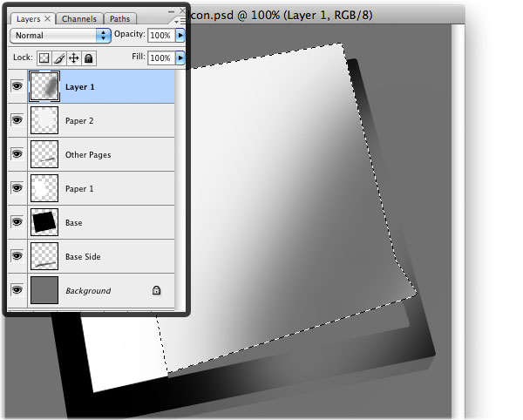523x420 pixels.
Task: Click the Fill 100% field
Action: 161,58
